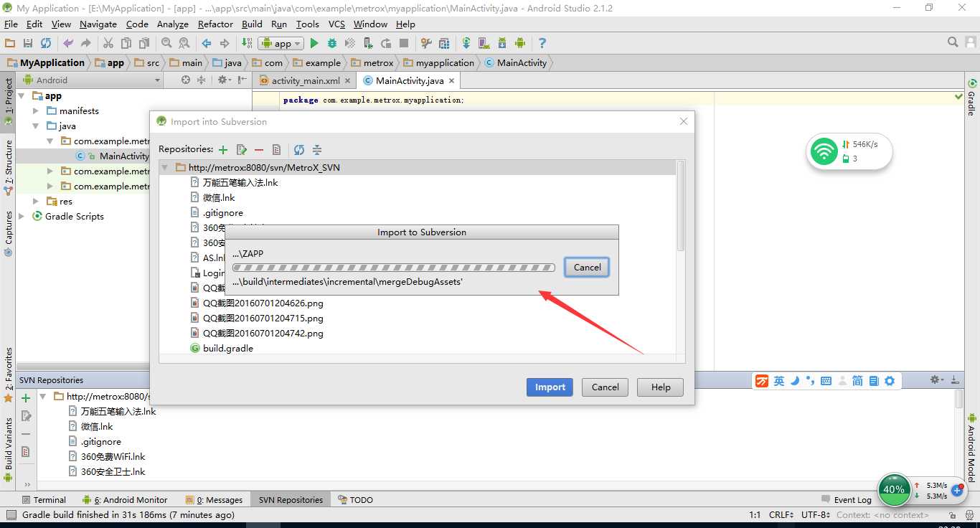The width and height of the screenshot is (980, 528).
Task: Click the project panel settings gear
Action: [x=223, y=80]
